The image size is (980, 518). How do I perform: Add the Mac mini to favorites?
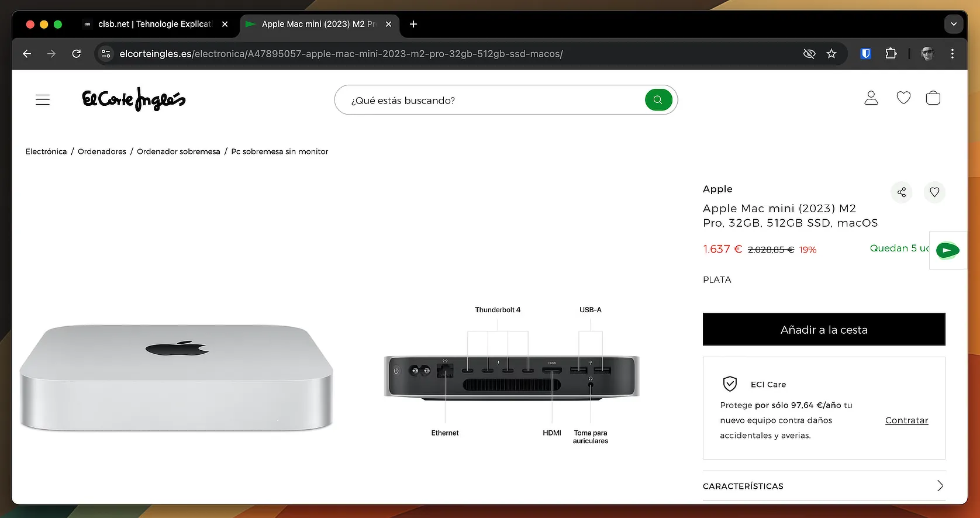point(934,192)
